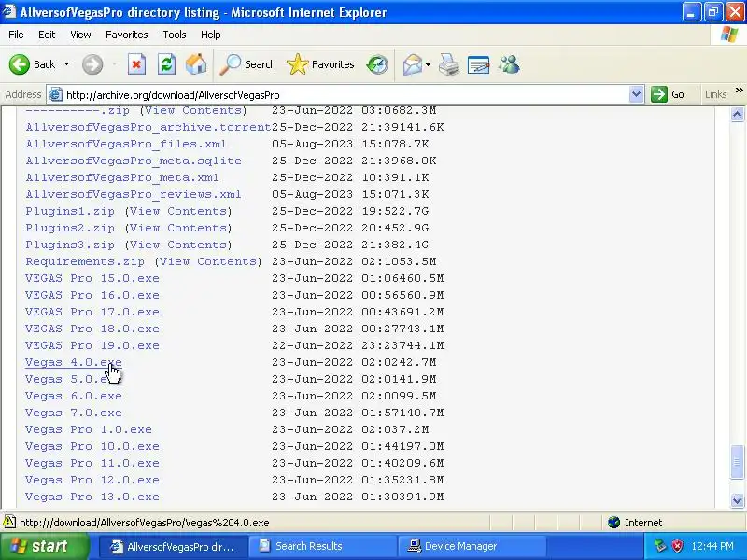Open AllversofVegasPro_meta.sqlite link

134,161
